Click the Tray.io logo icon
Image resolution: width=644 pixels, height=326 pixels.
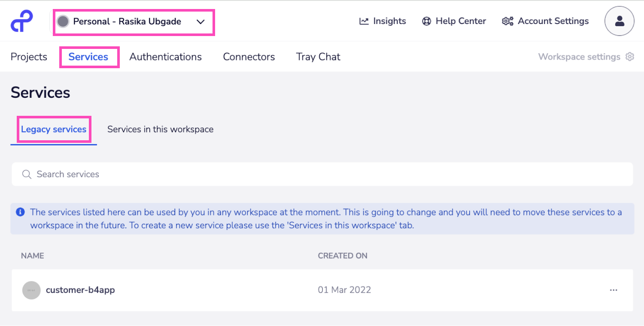click(21, 21)
